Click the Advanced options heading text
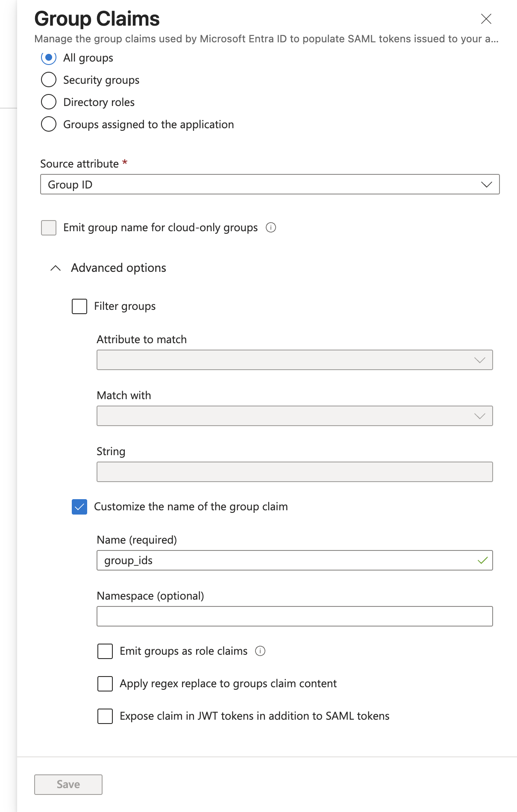This screenshot has width=517, height=812. coord(118,268)
